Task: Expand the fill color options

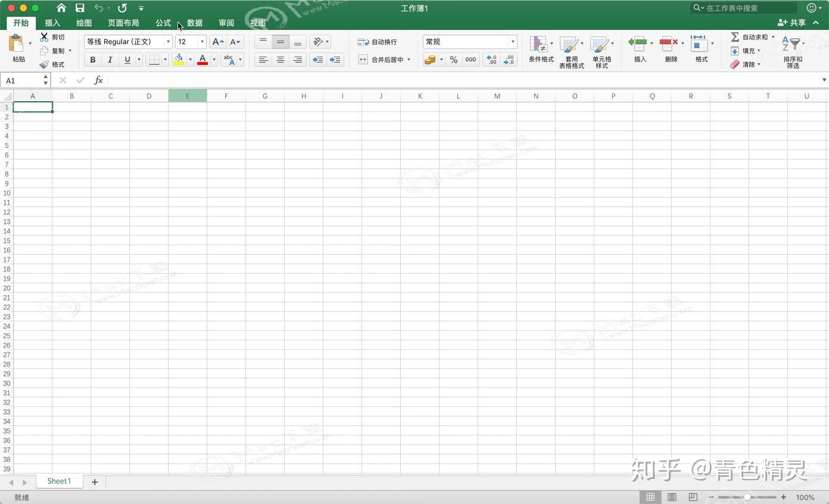Action: point(190,60)
